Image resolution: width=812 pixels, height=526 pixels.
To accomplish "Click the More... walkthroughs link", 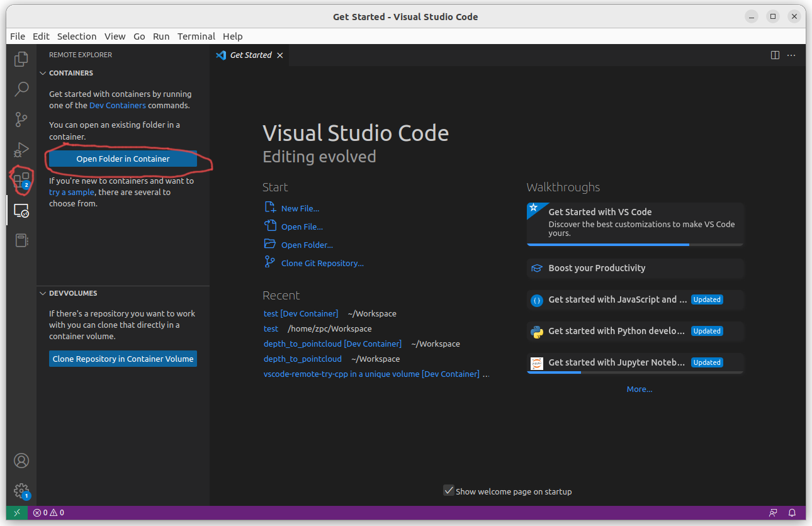I will pos(640,389).
